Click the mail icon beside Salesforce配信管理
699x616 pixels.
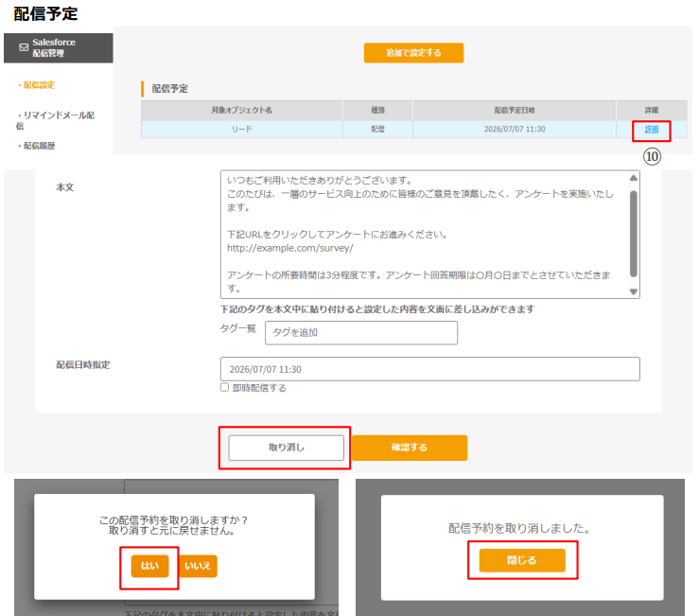[24, 47]
